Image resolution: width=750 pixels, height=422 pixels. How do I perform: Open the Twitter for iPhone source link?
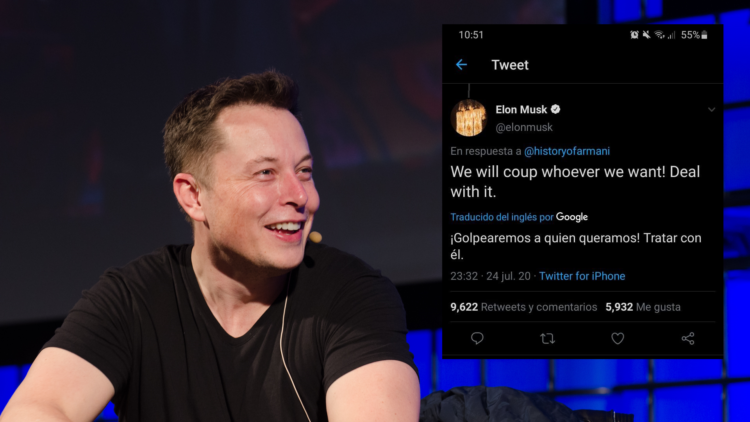(x=582, y=276)
